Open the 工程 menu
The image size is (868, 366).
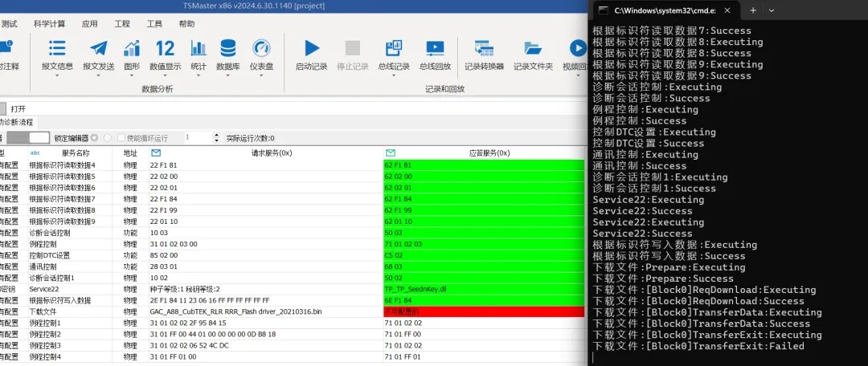point(122,24)
